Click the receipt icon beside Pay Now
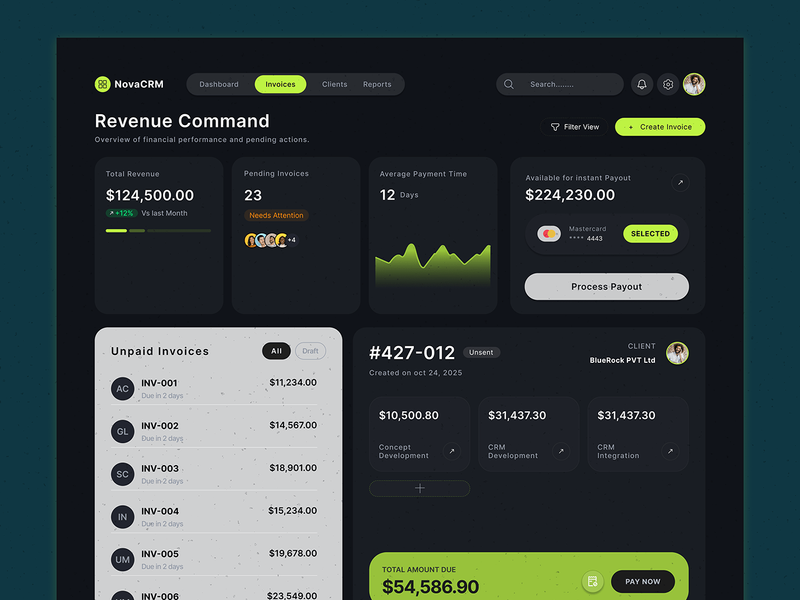This screenshot has width=800, height=600. click(x=594, y=580)
